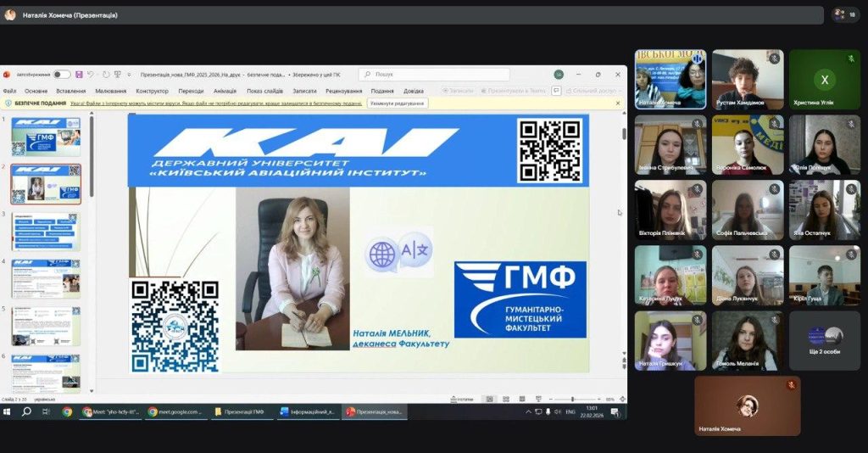
Task: Click the Пошук search field
Action: point(434,75)
